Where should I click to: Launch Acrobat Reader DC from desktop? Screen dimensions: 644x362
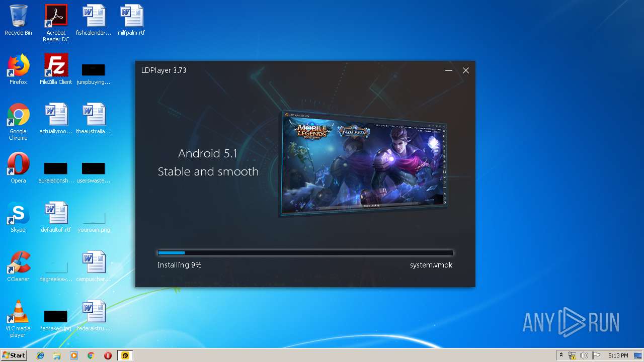(56, 23)
